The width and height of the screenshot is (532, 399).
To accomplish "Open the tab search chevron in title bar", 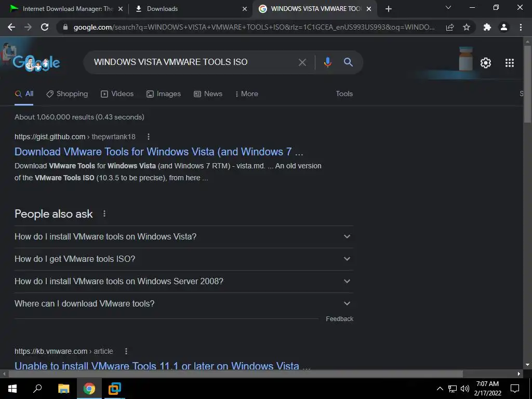I will point(448,7).
